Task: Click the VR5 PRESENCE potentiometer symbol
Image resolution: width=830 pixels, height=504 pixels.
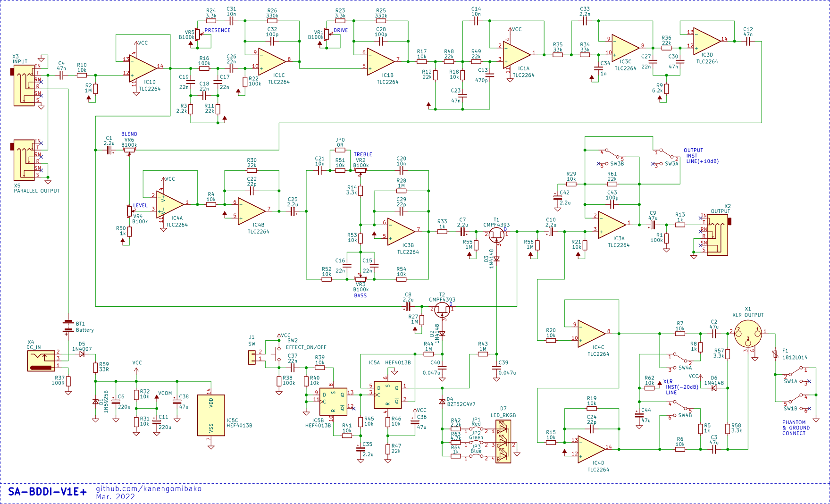Action: pyautogui.click(x=198, y=34)
